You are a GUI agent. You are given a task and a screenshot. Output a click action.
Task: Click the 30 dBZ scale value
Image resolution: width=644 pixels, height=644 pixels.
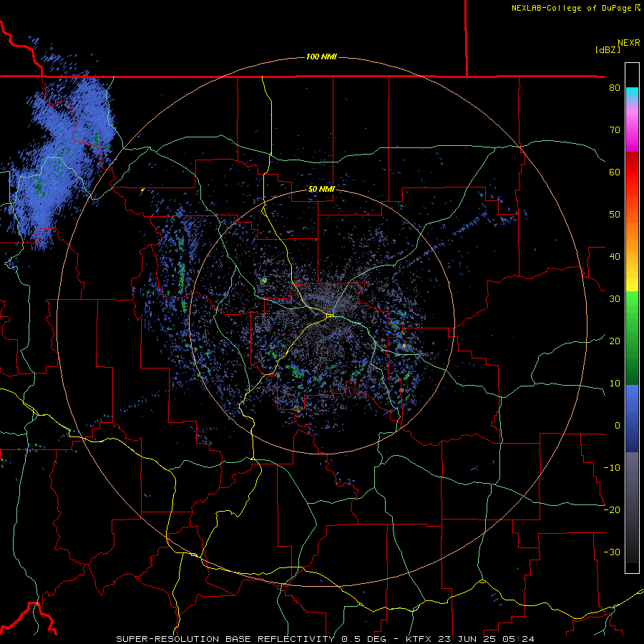[x=615, y=299]
